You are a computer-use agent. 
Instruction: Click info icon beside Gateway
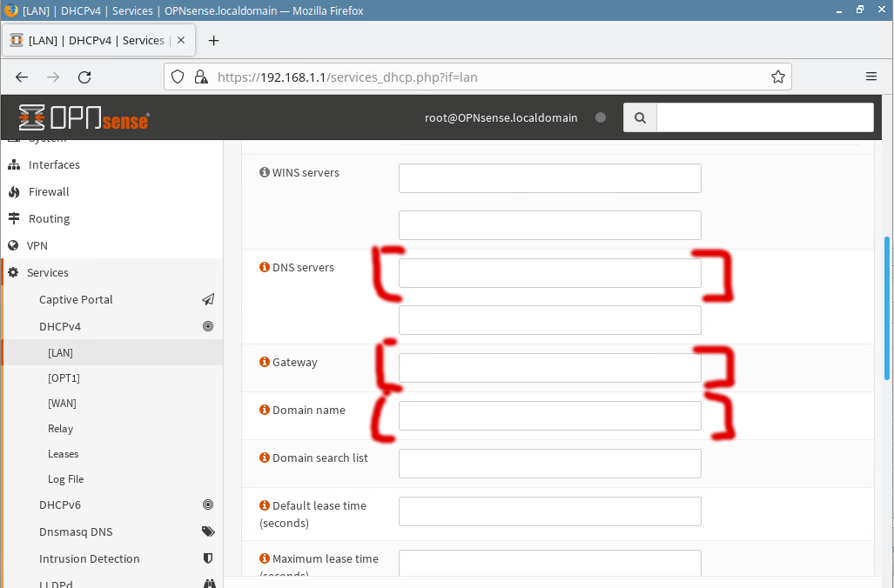(265, 362)
